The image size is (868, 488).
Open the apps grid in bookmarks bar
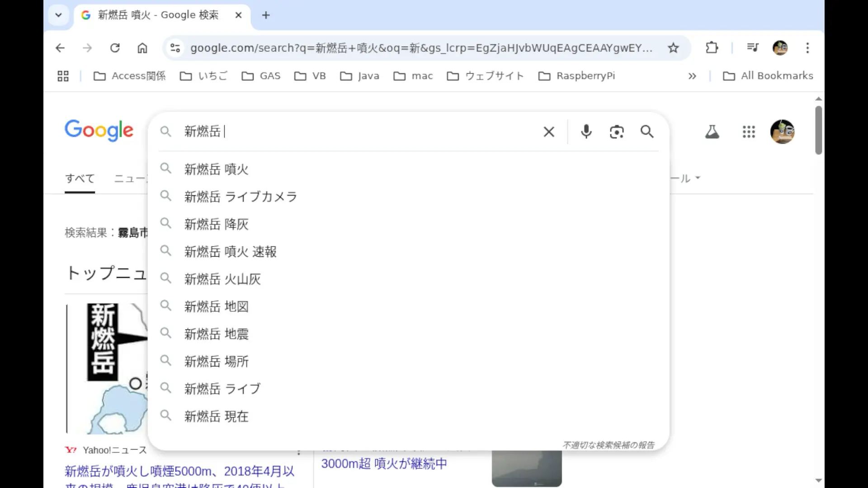[63, 76]
